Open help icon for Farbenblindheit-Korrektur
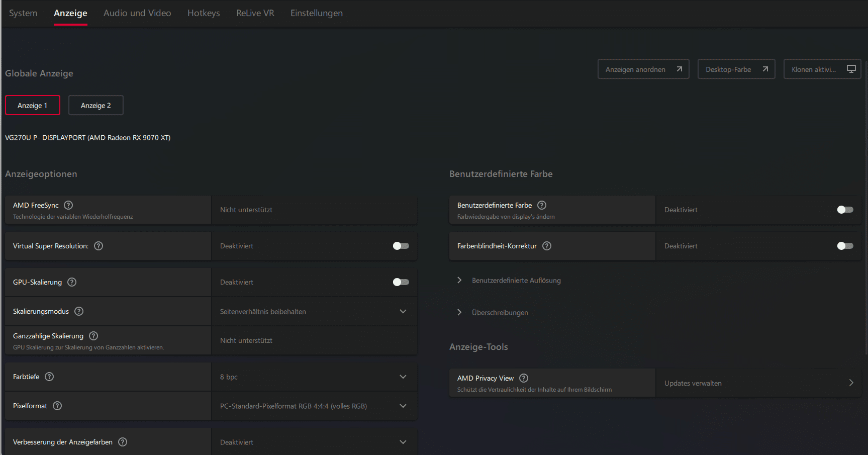Image resolution: width=868 pixels, height=455 pixels. (547, 246)
